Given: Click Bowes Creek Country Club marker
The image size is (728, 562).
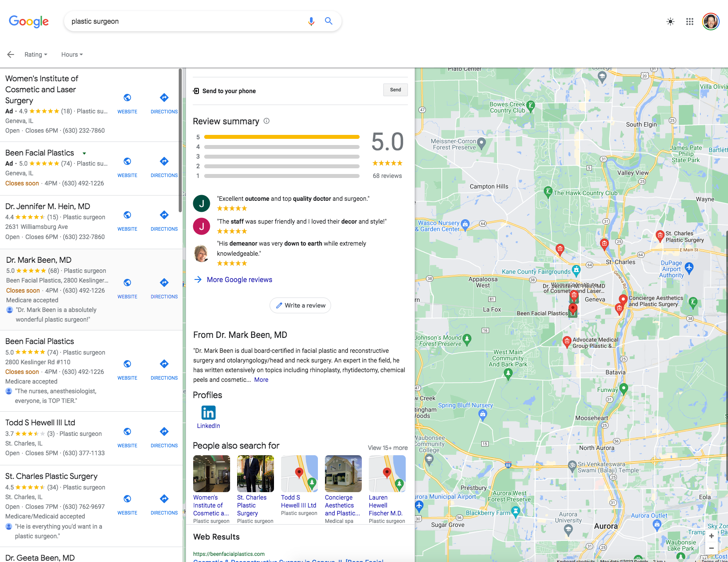Looking at the screenshot, I should [531, 106].
